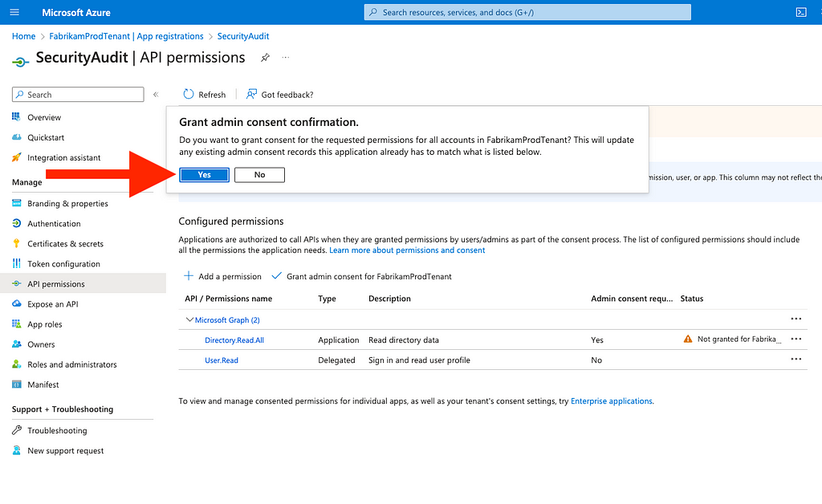Go to Integration assistant
The height and width of the screenshot is (504, 822).
(64, 157)
